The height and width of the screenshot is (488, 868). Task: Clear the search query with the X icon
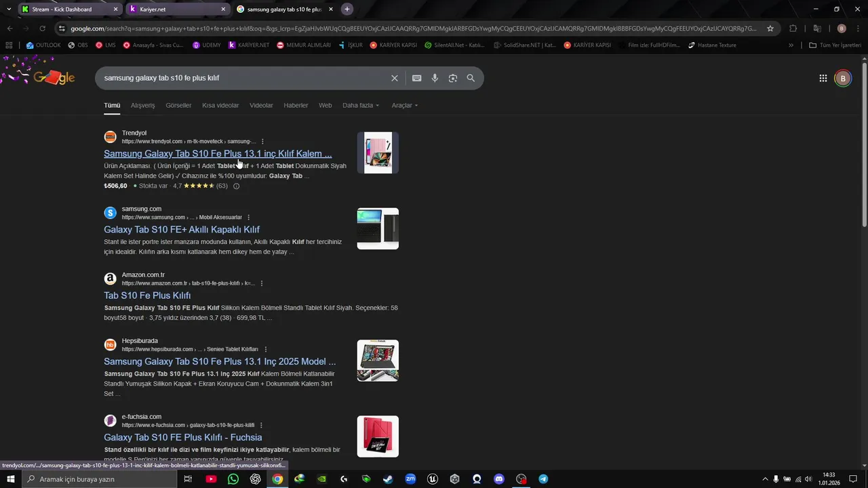(395, 78)
